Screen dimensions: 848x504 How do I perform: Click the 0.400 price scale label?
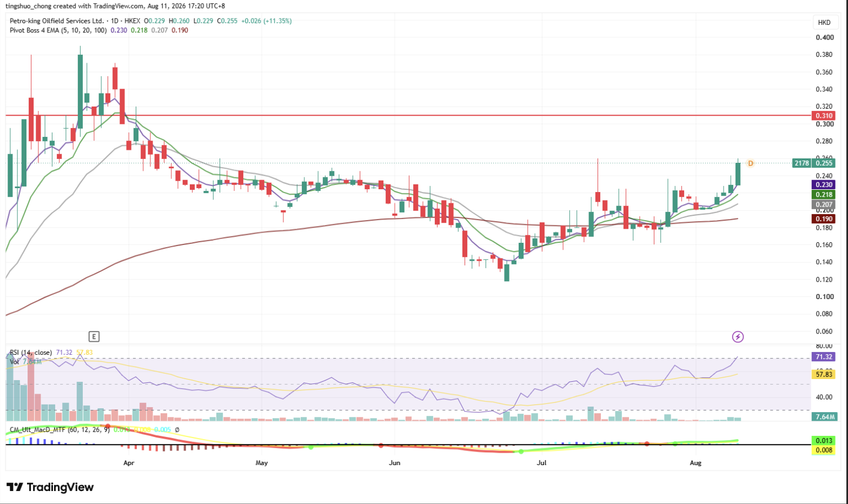[x=825, y=37]
